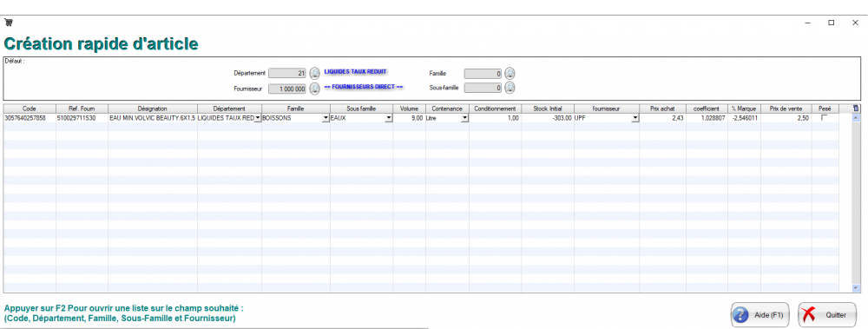868x329 pixels.
Task: Open the Contenance Litre dropdown
Action: 464,118
